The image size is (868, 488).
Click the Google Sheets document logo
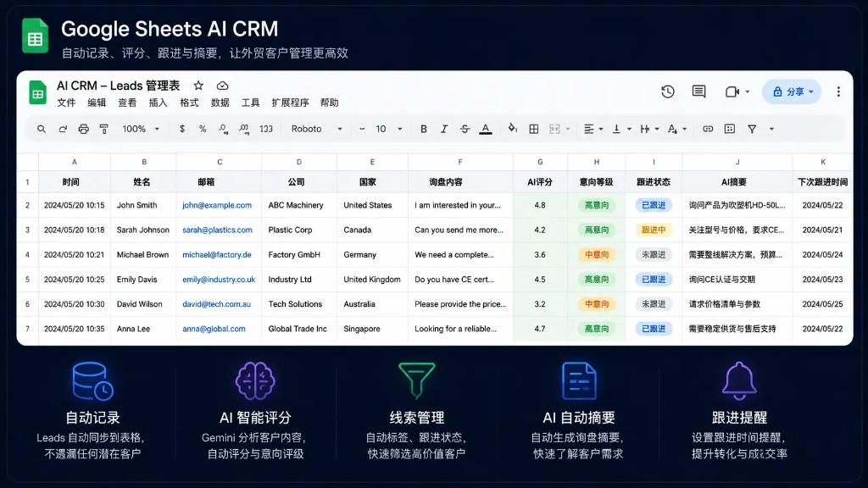[x=37, y=93]
